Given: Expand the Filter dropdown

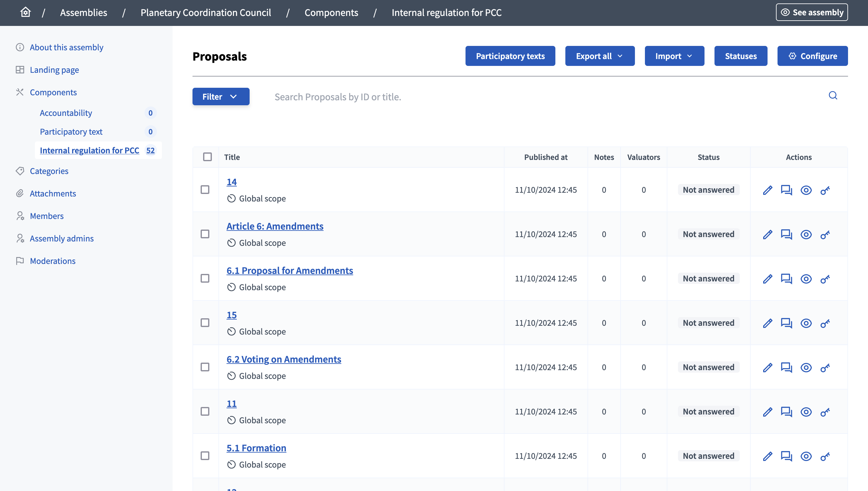Looking at the screenshot, I should [x=221, y=97].
